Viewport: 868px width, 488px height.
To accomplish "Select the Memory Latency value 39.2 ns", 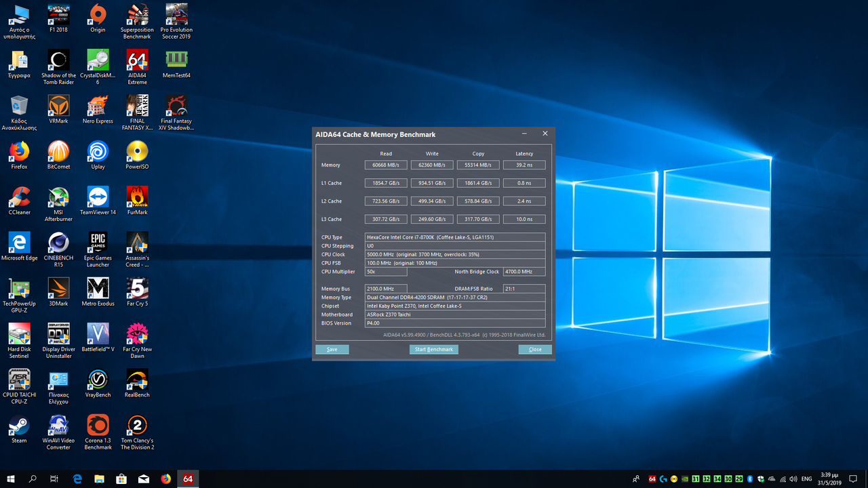I will pyautogui.click(x=524, y=165).
